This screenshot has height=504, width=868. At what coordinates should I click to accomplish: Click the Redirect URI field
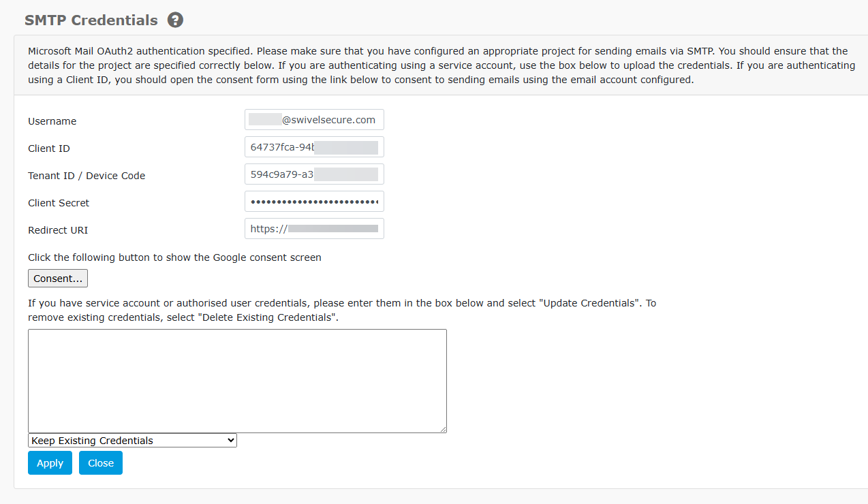(x=313, y=228)
